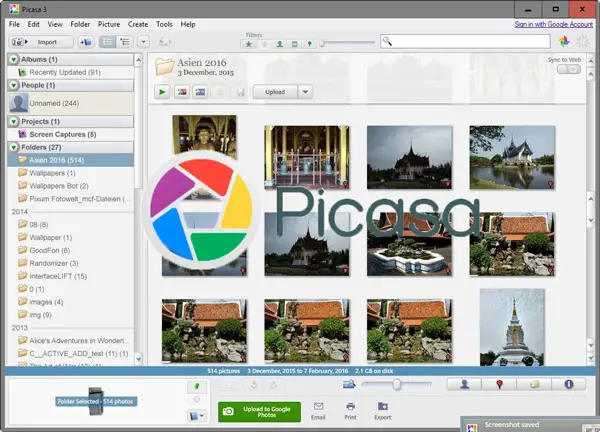
Task: Open the Tags panel icon
Action: [x=534, y=384]
